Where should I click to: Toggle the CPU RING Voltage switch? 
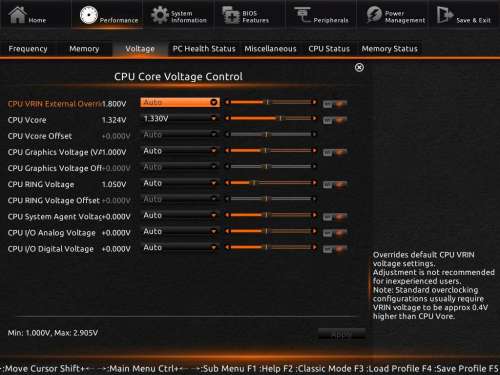pos(335,185)
